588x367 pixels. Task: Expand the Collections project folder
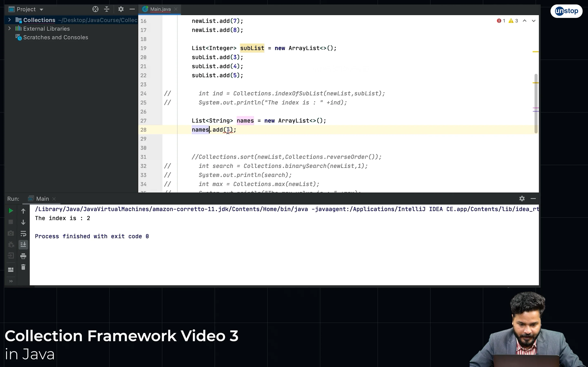click(9, 20)
